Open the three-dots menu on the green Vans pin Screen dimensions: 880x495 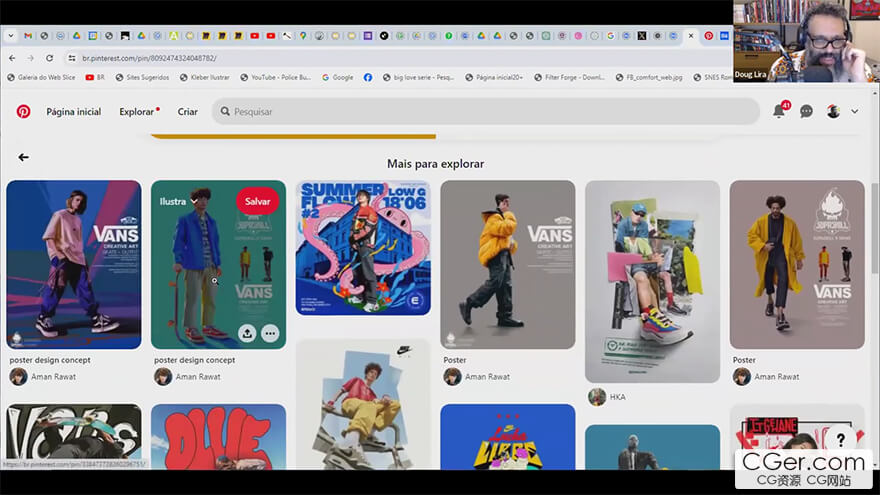(x=270, y=333)
